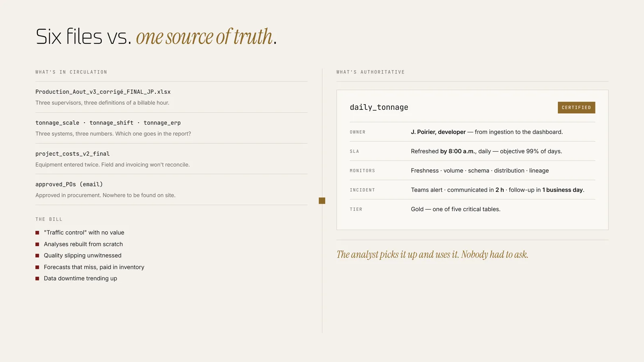Screen dimensions: 644x362
Task: Select the tonnage_erp file name
Action: 162,123
